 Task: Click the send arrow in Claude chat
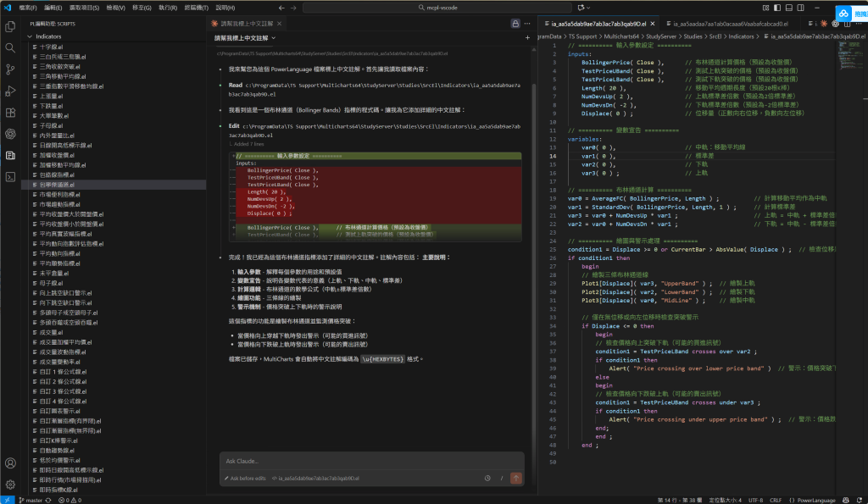coord(515,479)
